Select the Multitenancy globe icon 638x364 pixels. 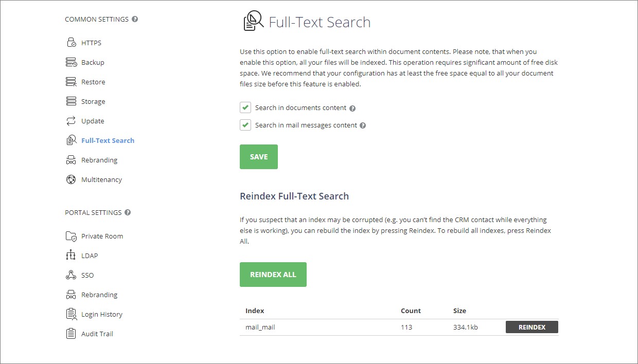point(72,179)
